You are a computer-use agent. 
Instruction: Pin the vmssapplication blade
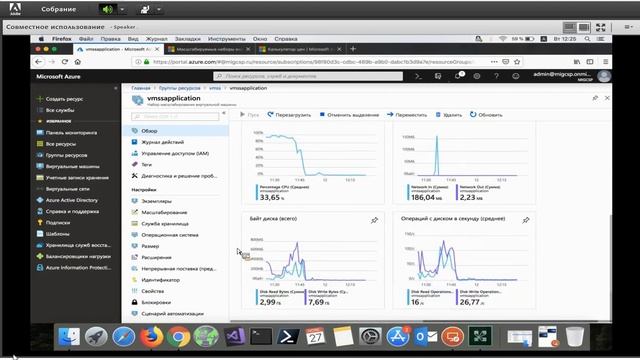click(x=595, y=98)
